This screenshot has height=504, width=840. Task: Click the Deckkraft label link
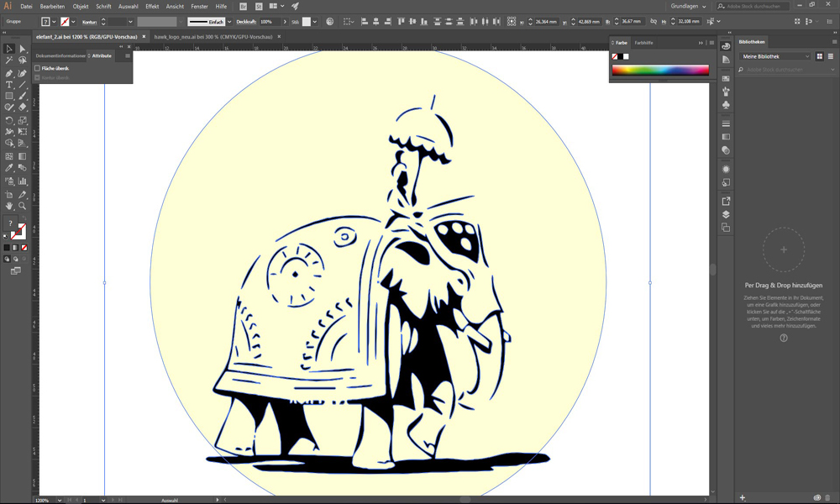coord(245,22)
